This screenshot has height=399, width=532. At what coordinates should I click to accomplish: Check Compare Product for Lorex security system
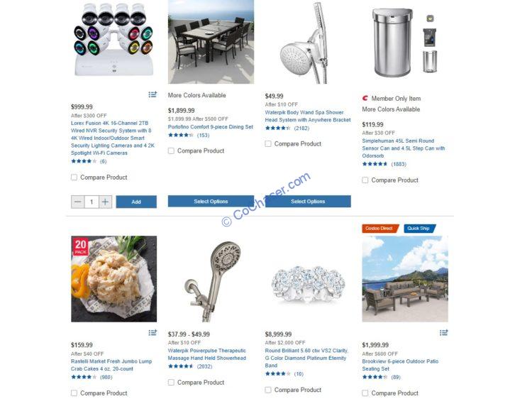(x=74, y=177)
